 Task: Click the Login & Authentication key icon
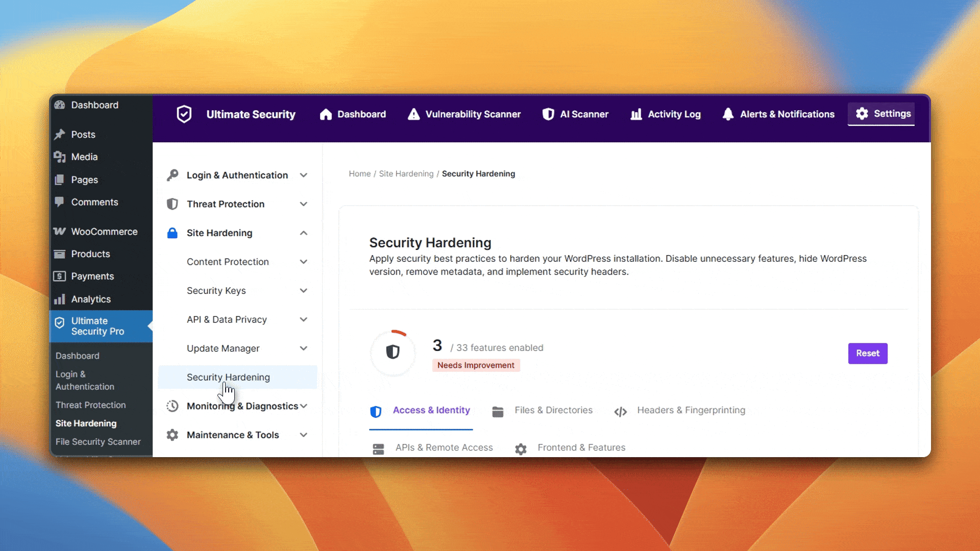tap(173, 175)
